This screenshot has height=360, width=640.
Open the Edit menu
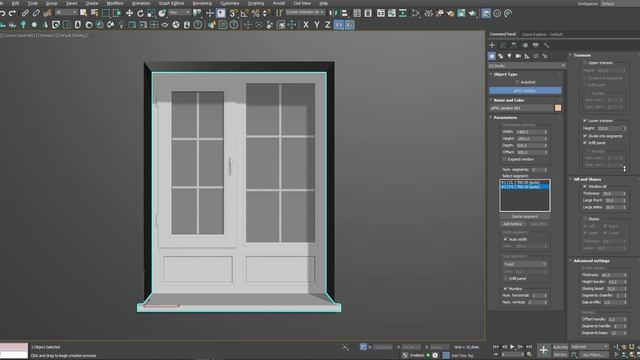pos(16,3)
